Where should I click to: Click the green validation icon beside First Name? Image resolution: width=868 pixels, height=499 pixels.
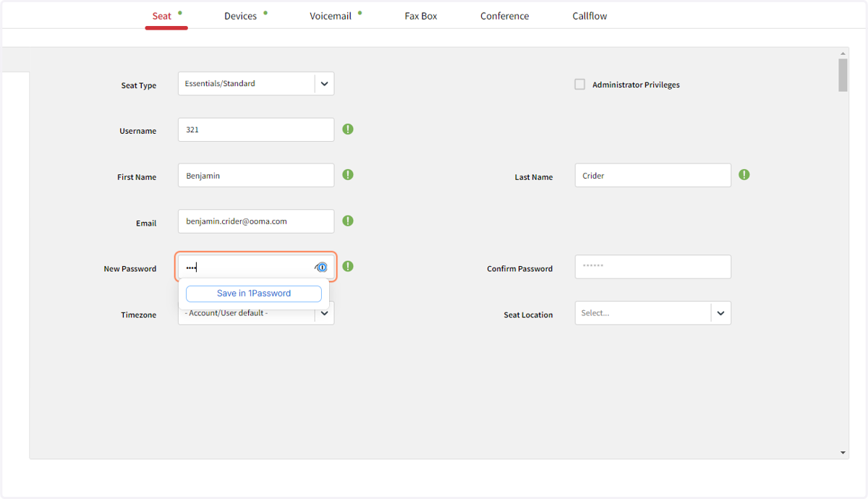tap(348, 175)
